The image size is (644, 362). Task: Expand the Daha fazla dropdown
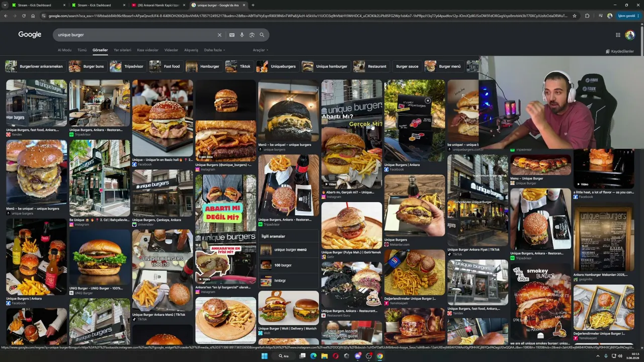click(x=214, y=50)
